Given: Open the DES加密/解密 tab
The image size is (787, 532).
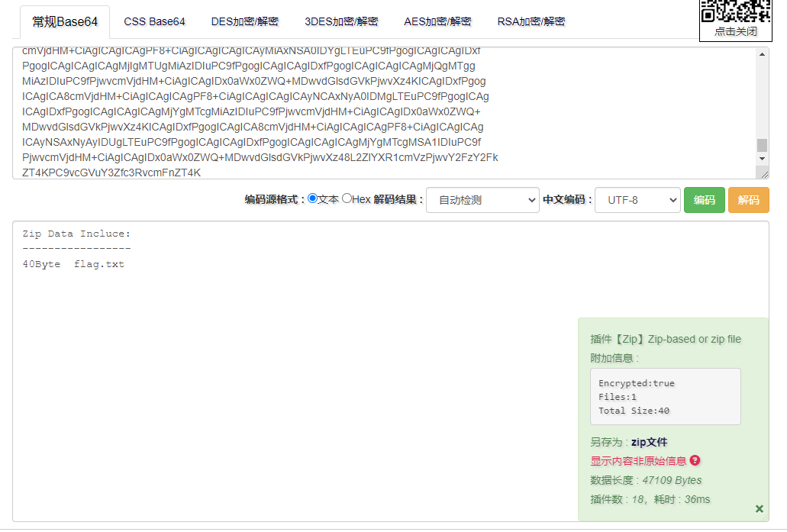Looking at the screenshot, I should click(x=245, y=21).
